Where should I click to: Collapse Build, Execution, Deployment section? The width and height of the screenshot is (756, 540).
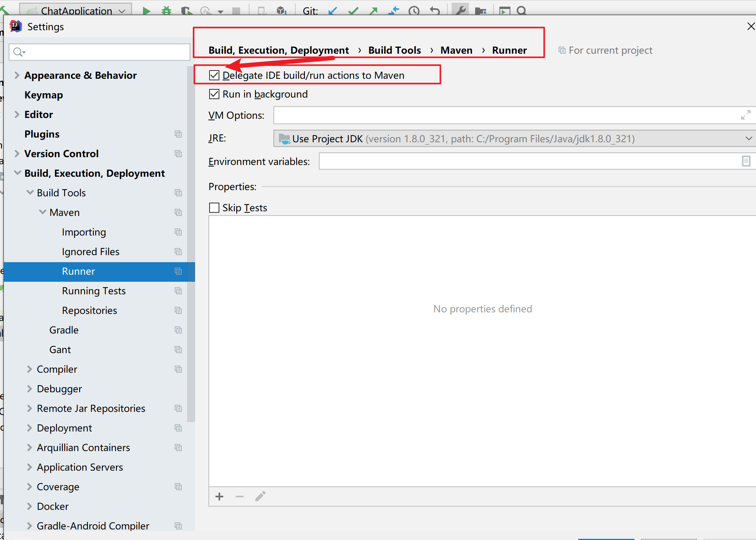pos(17,173)
